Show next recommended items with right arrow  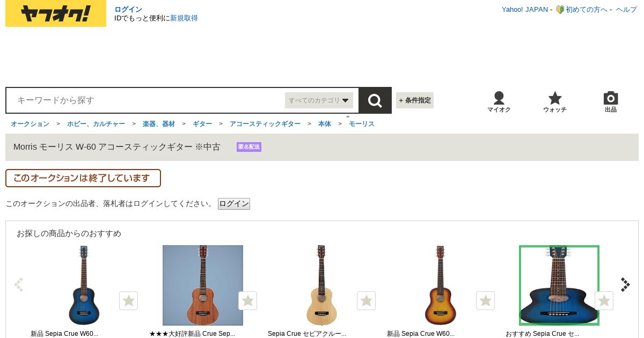pyautogui.click(x=625, y=284)
